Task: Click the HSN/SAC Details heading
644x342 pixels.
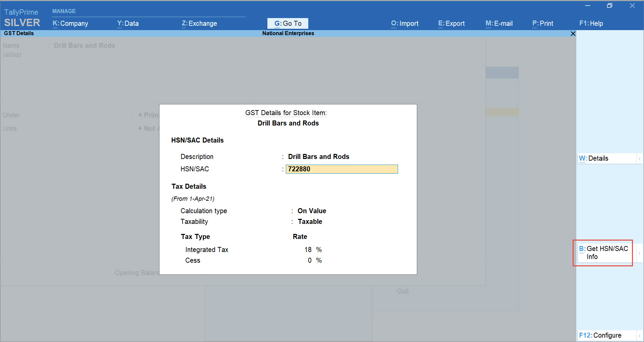Action: click(197, 140)
